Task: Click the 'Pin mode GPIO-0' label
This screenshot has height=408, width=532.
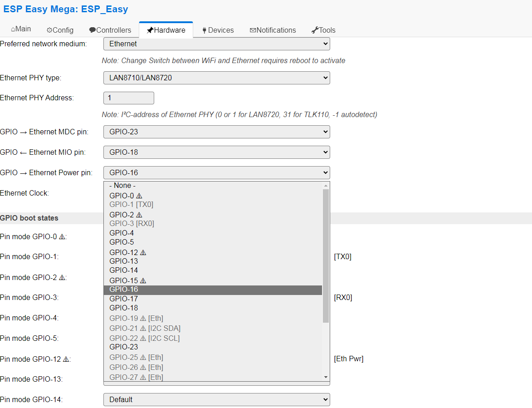Action: (33, 236)
